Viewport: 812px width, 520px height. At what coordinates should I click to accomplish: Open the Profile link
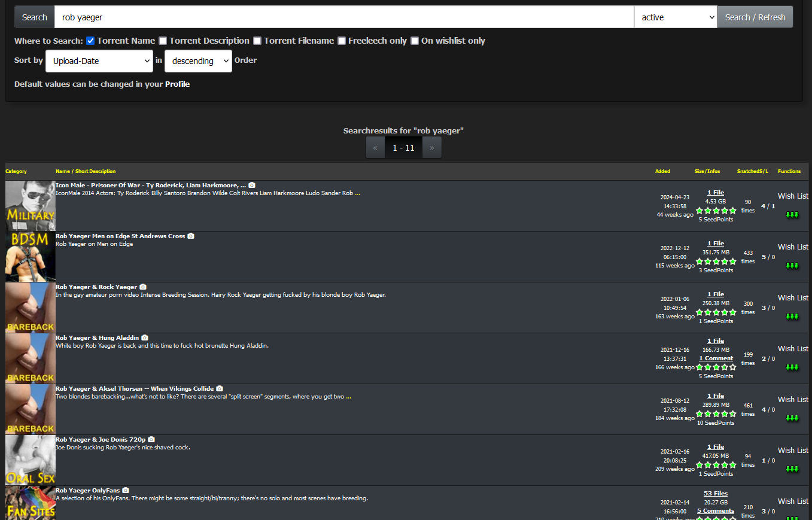(177, 84)
